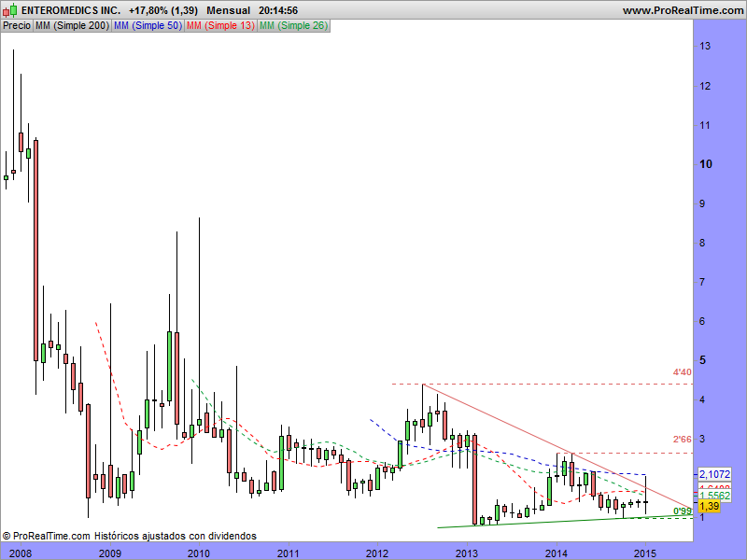Click the 2009 label on time axis
The image size is (747, 560).
(109, 553)
